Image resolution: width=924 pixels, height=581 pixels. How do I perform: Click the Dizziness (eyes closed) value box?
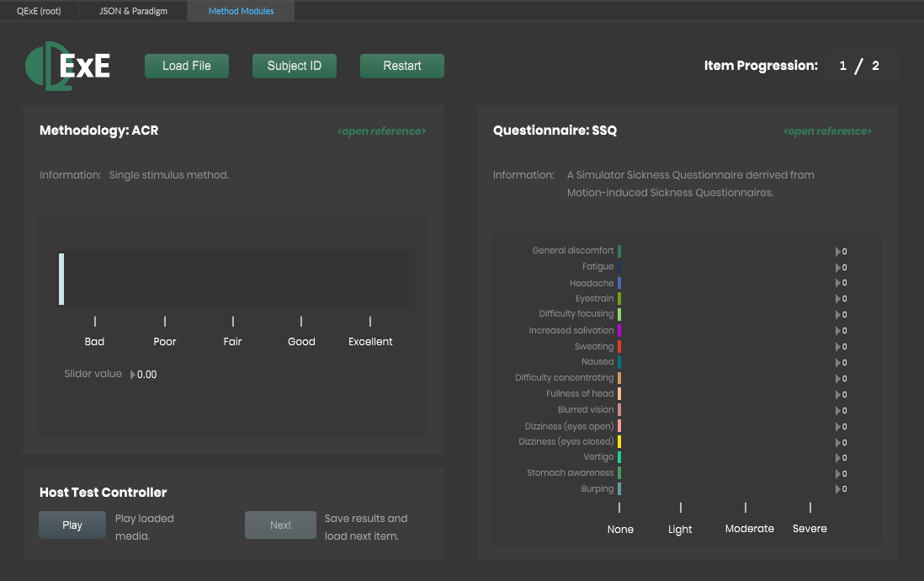tap(842, 442)
